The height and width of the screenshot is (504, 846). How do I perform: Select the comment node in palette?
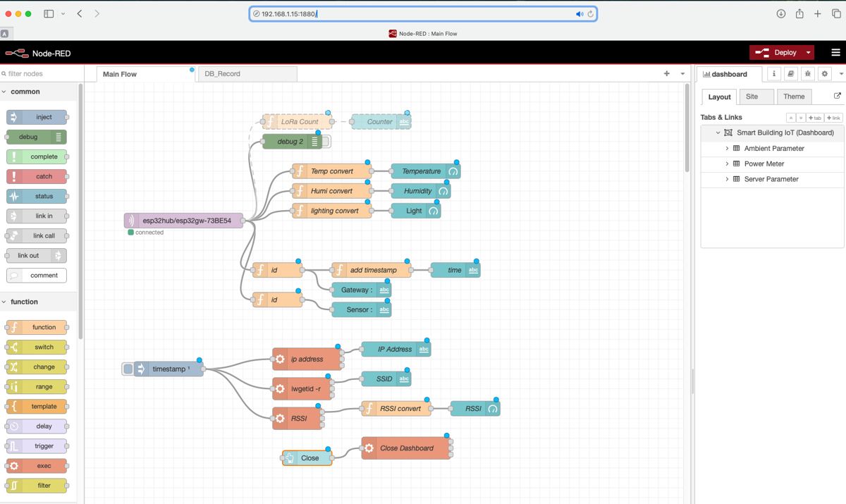point(37,275)
